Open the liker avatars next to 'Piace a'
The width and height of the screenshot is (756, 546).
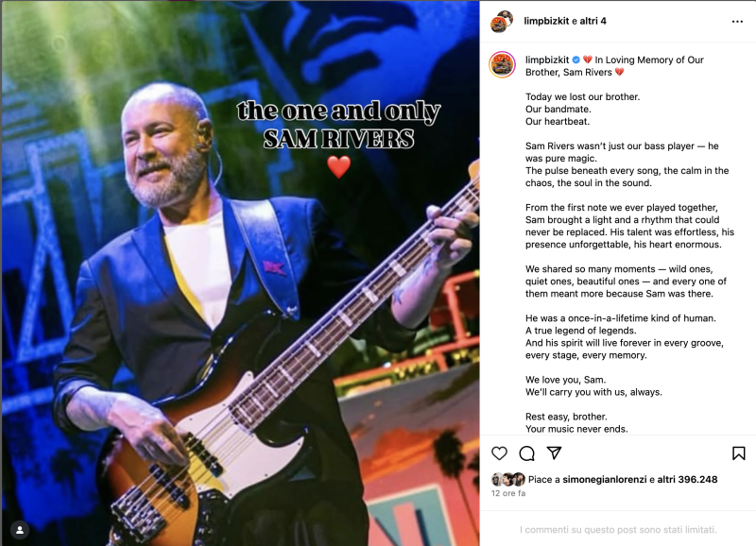(x=508, y=480)
